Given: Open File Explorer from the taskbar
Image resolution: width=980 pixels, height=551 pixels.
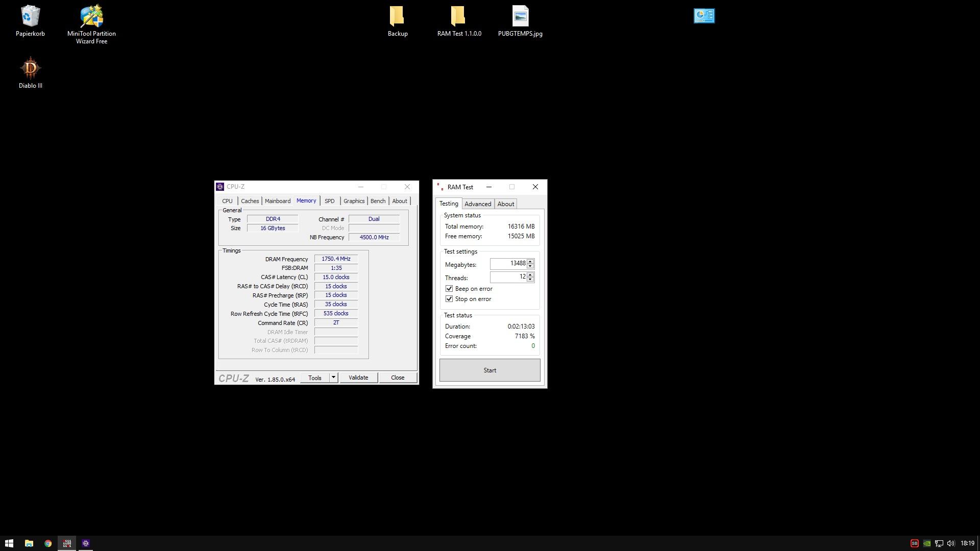Looking at the screenshot, I should click(x=29, y=543).
